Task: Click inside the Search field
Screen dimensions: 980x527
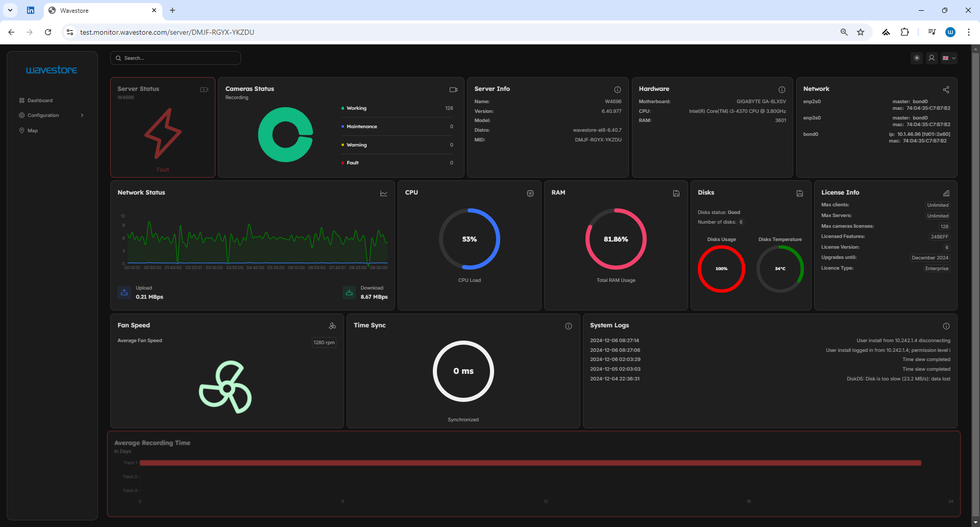Action: pos(176,58)
